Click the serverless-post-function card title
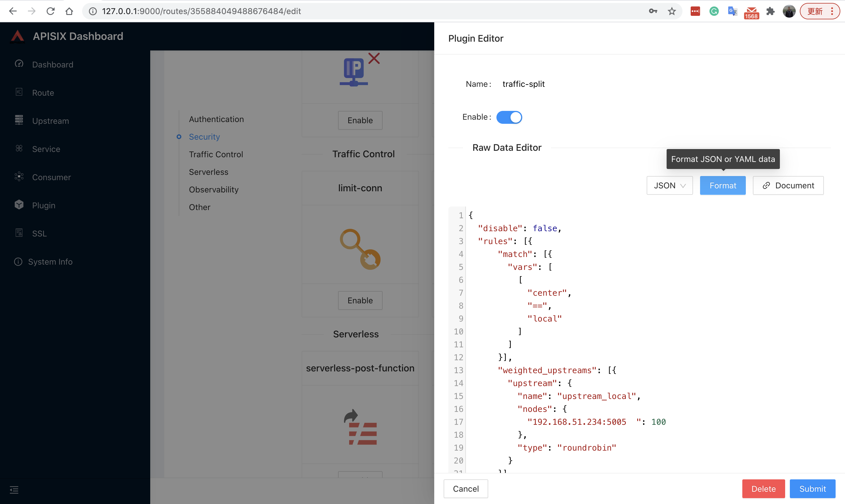Image resolution: width=845 pixels, height=504 pixels. pos(360,368)
